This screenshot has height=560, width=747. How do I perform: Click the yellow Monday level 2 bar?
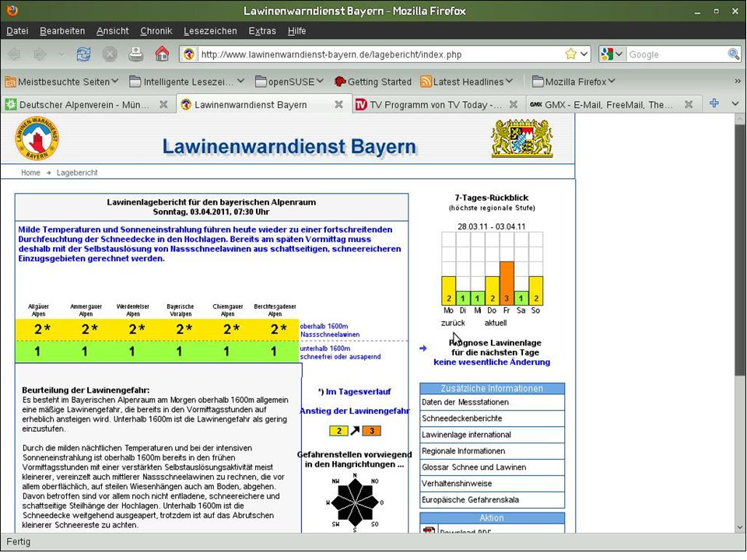point(449,291)
